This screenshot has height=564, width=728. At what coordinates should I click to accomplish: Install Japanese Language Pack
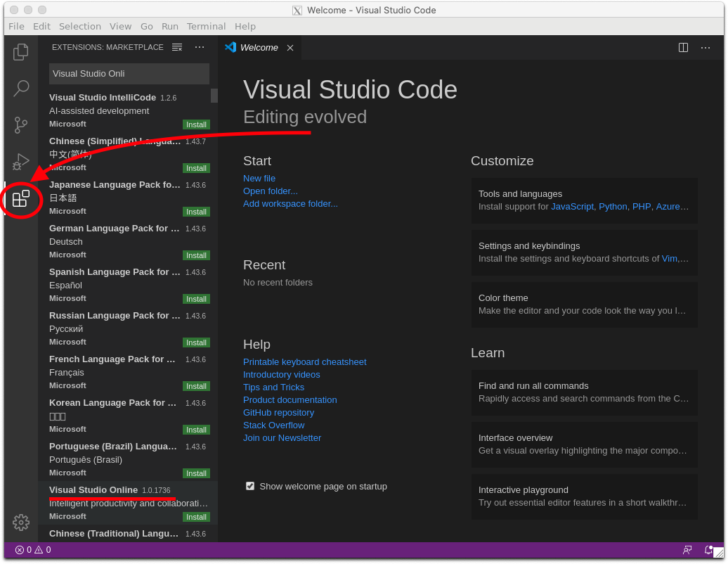tap(196, 212)
